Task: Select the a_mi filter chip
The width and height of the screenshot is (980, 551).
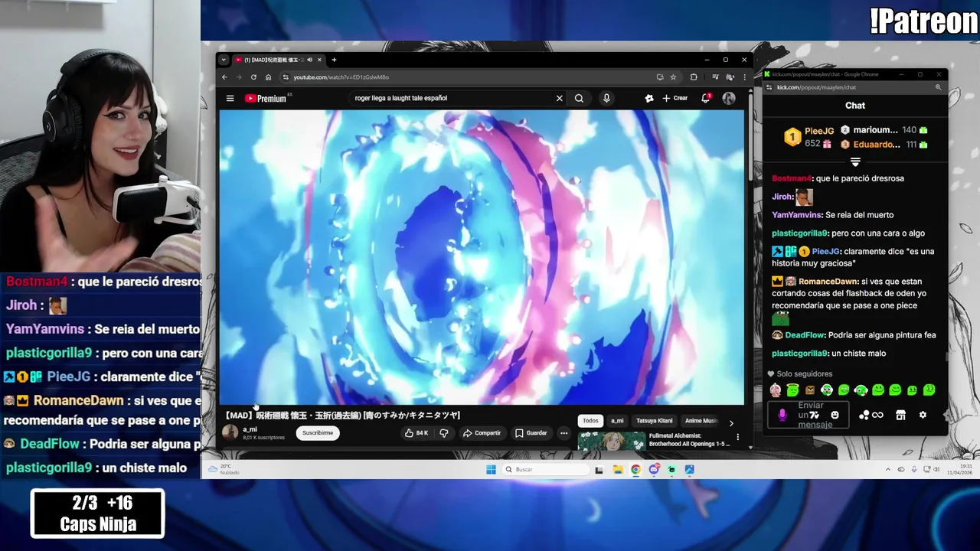Action: [x=617, y=421]
